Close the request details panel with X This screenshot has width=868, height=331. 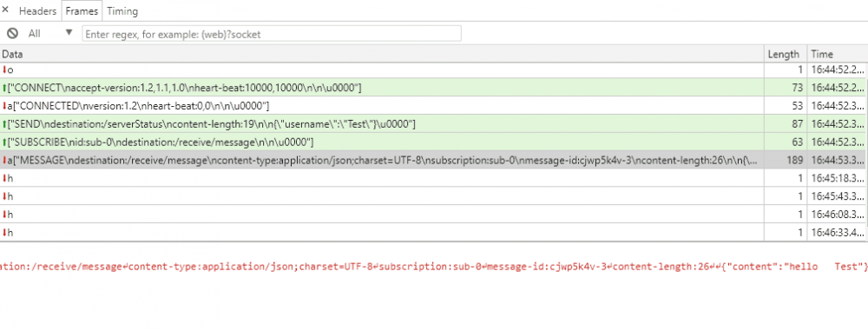pyautogui.click(x=5, y=10)
